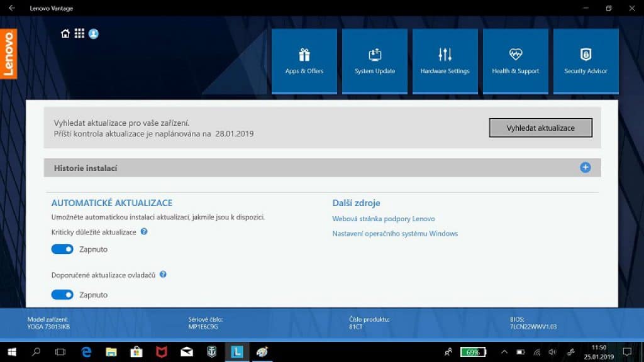The height and width of the screenshot is (362, 644).
Task: Open the pen tray icon beside the clock
Action: 570,352
